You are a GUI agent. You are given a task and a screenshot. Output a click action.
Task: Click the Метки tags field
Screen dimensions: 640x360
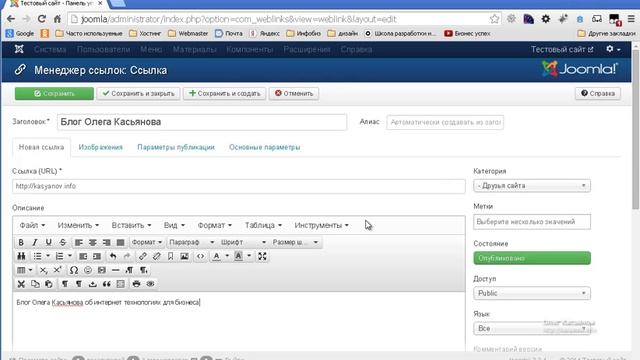click(x=532, y=222)
